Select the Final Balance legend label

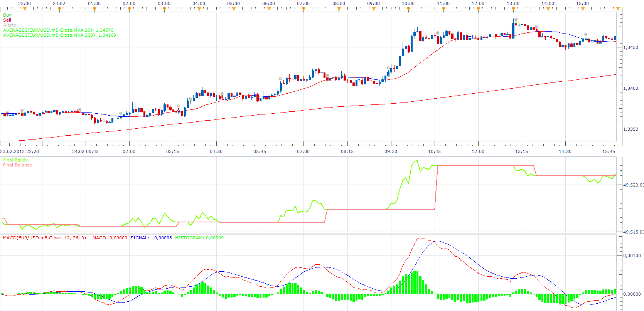coord(17,165)
